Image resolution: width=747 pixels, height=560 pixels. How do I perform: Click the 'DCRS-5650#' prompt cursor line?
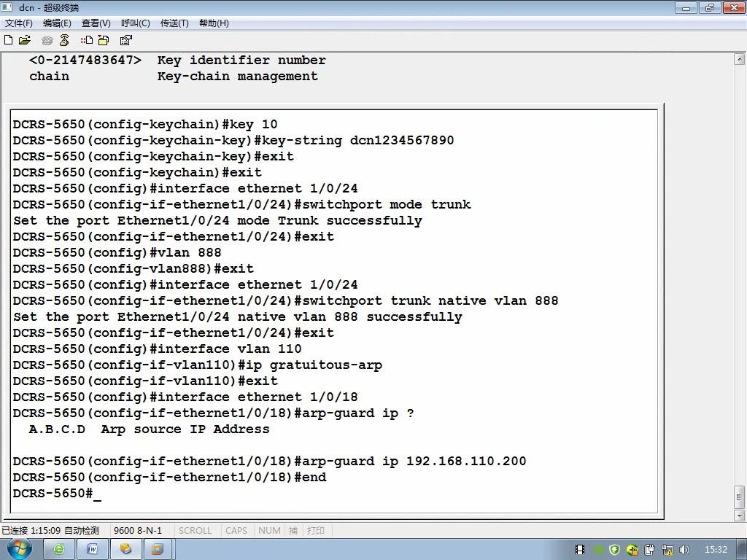[57, 494]
